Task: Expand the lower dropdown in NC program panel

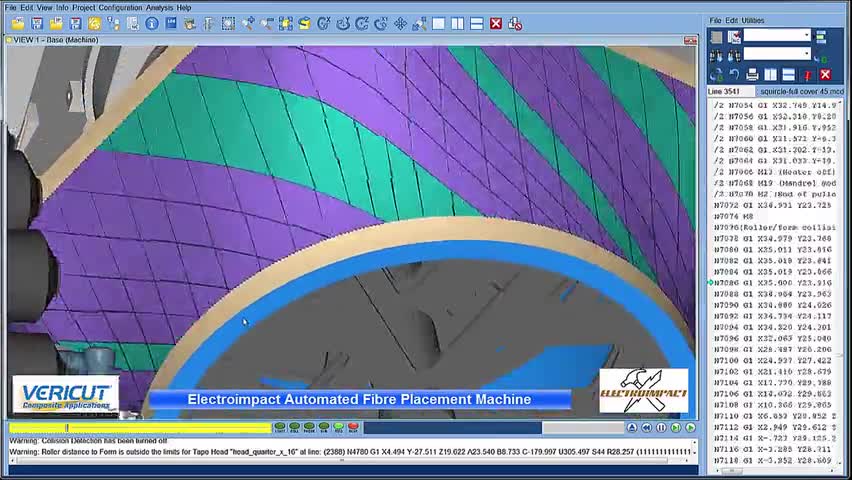Action: [x=806, y=53]
